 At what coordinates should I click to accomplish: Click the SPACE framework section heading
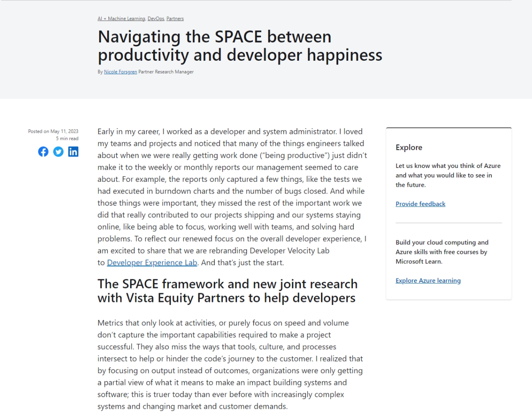point(227,291)
